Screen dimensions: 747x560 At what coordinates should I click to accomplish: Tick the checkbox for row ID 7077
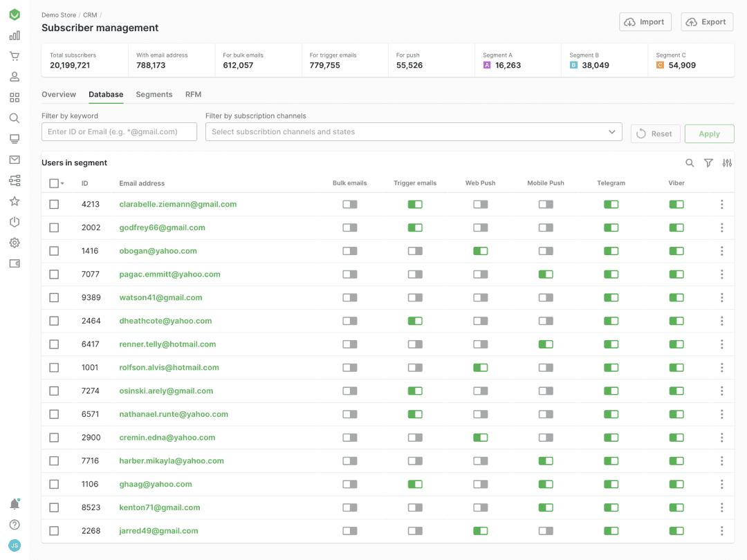[x=54, y=274]
